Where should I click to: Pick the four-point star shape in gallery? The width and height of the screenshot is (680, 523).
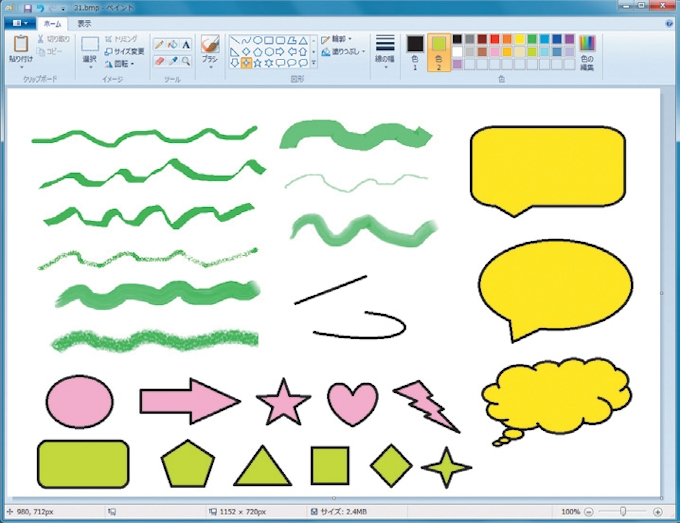pos(247,63)
